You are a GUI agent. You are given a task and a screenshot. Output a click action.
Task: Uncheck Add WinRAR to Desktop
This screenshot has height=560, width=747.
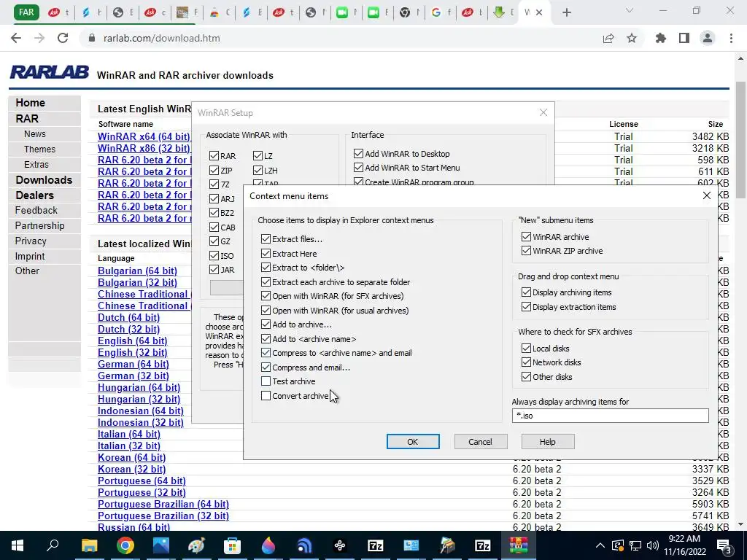click(x=358, y=153)
